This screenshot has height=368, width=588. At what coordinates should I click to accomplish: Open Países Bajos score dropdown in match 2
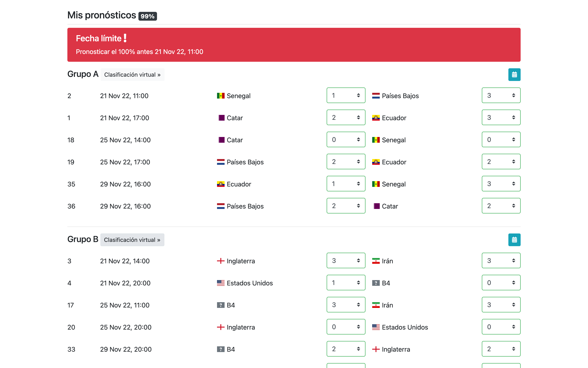pos(501,95)
